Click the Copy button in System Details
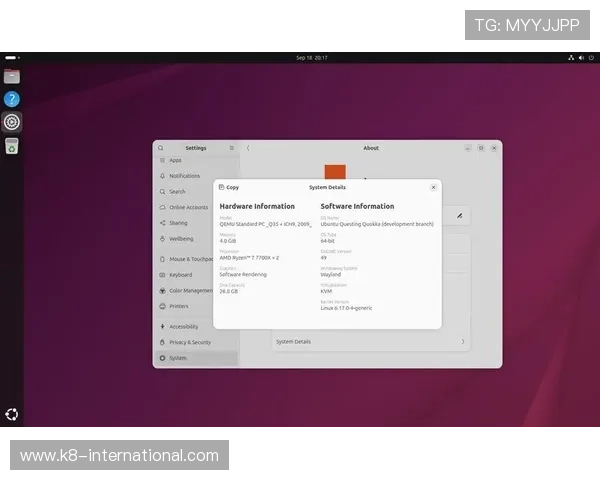Image resolution: width=600 pixels, height=480 pixels. [228, 187]
